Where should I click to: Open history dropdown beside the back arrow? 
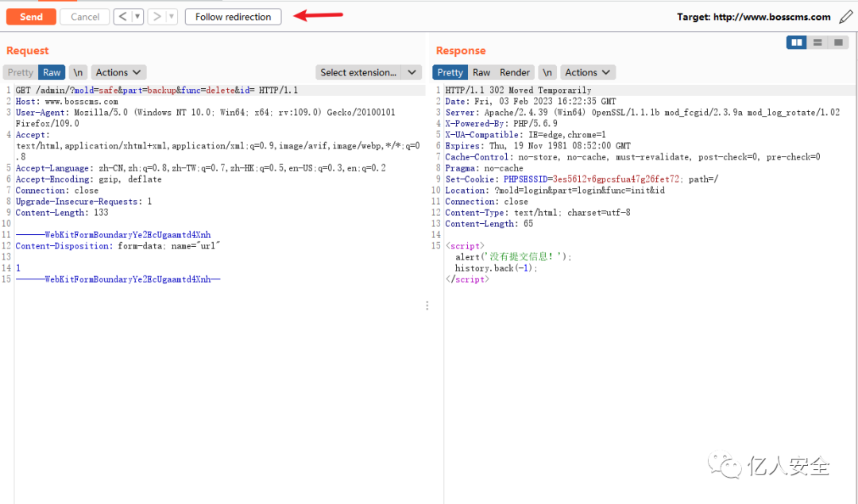pos(137,17)
